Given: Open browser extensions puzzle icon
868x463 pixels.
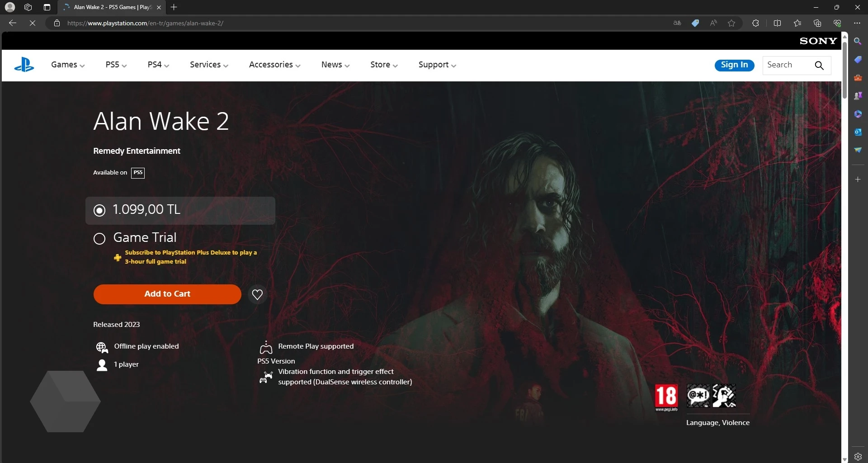Looking at the screenshot, I should click(755, 23).
